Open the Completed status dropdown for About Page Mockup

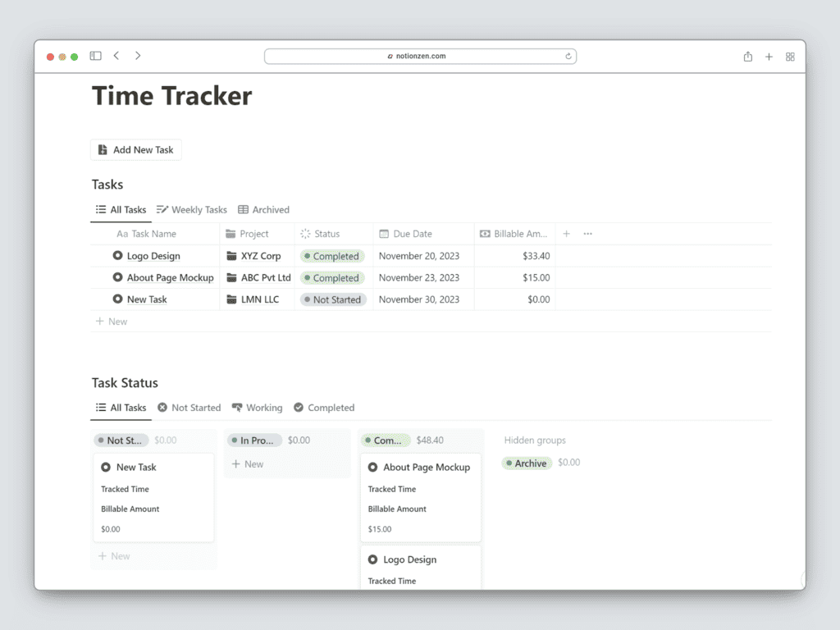[331, 277]
